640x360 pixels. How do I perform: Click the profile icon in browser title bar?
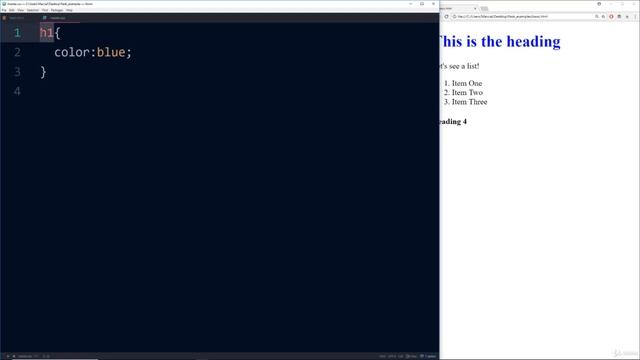tap(599, 4)
